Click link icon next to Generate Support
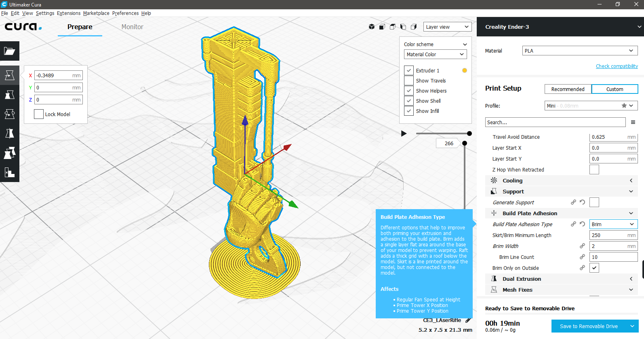This screenshot has height=339, width=644. (x=573, y=202)
